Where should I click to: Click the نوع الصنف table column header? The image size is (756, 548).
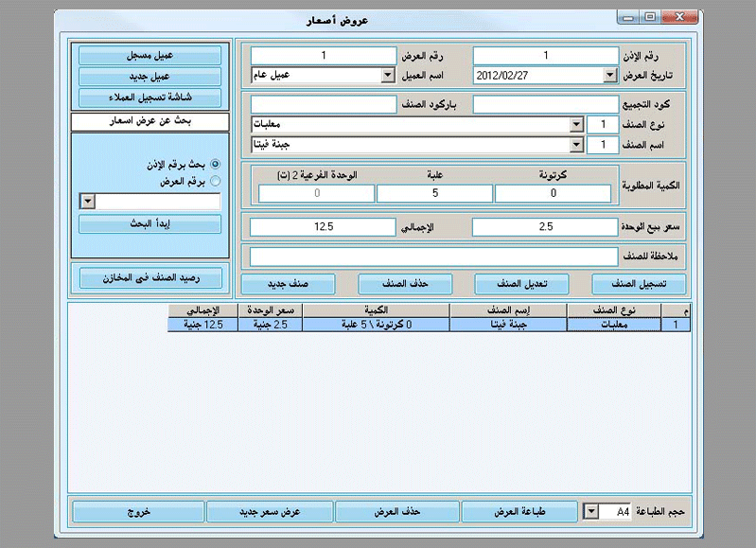click(x=614, y=310)
